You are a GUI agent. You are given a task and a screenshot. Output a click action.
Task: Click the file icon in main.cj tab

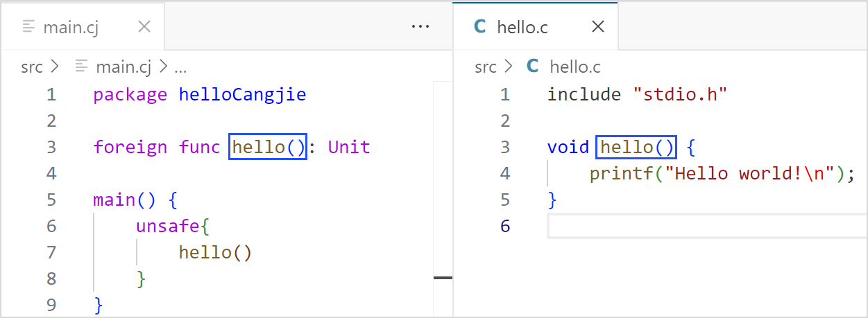click(29, 27)
